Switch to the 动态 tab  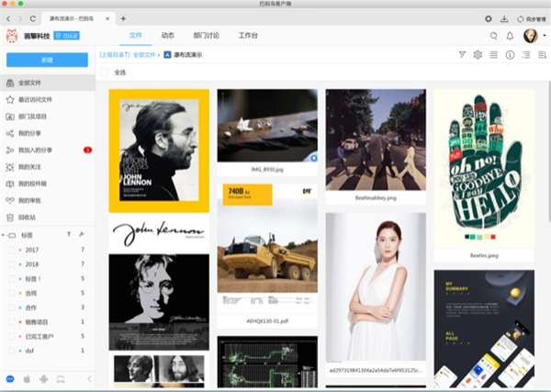click(167, 36)
